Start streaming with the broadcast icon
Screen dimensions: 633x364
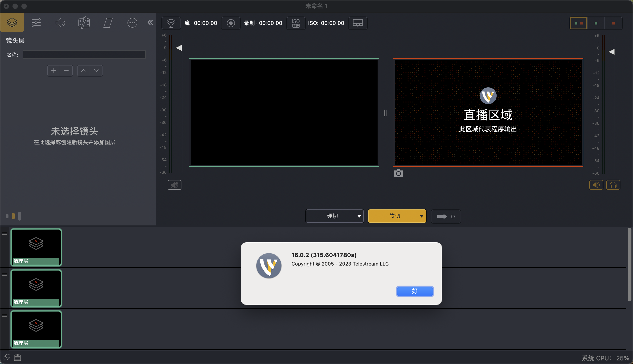(171, 23)
